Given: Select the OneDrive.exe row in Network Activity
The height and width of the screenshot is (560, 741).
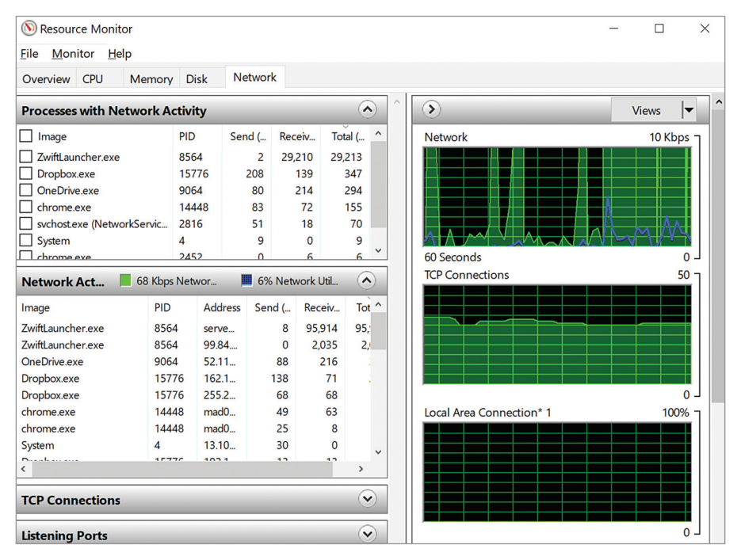Looking at the screenshot, I should [193, 362].
